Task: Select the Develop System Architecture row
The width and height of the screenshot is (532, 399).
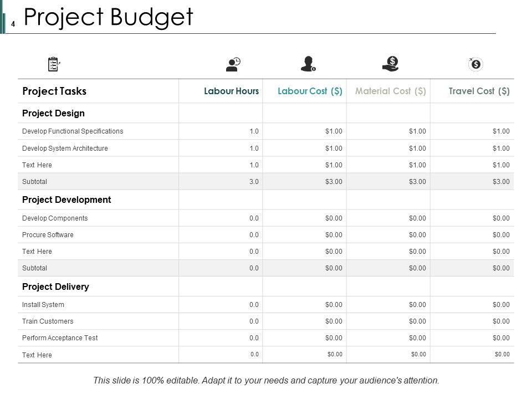Action: pos(65,149)
